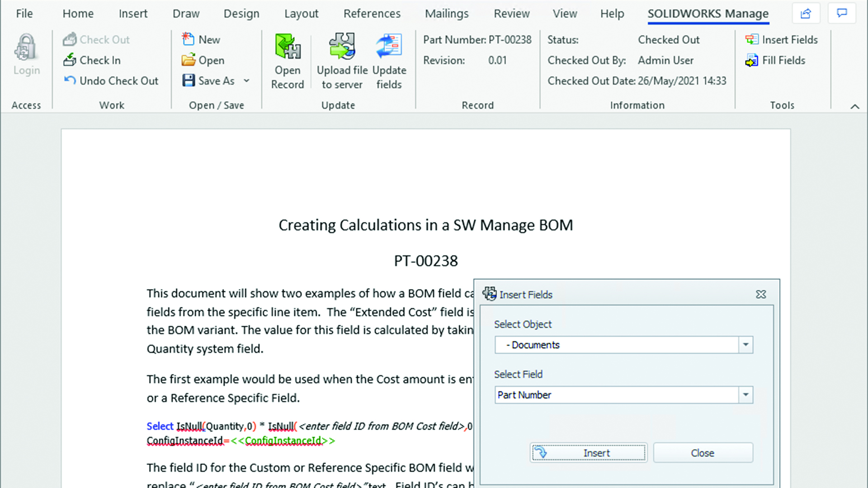
Task: Click 'Quantity system field.' text
Action: pos(205,349)
